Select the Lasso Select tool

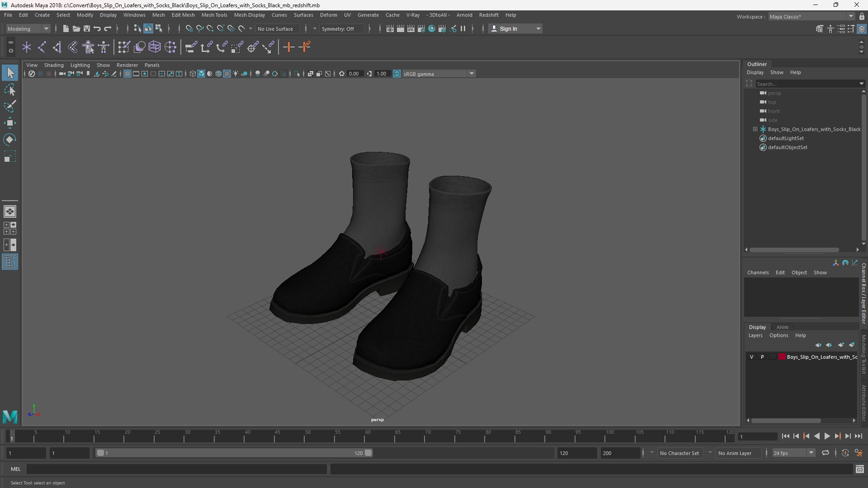coord(10,90)
